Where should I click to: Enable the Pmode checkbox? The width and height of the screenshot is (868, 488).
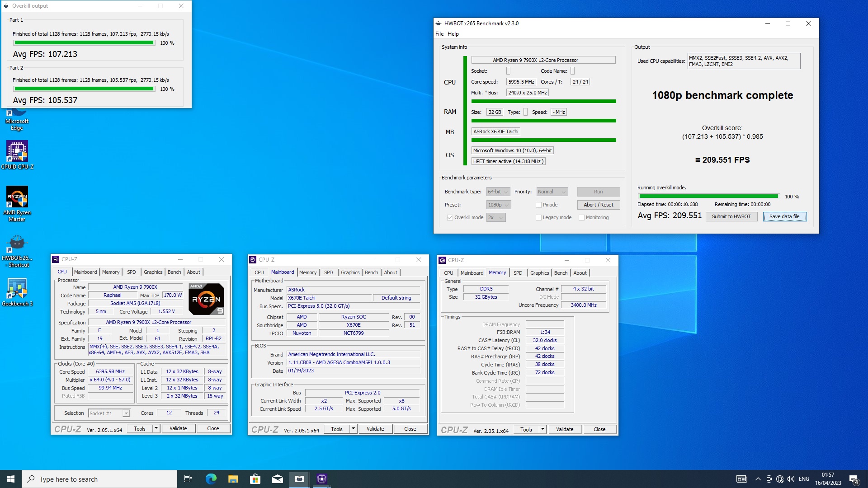538,205
